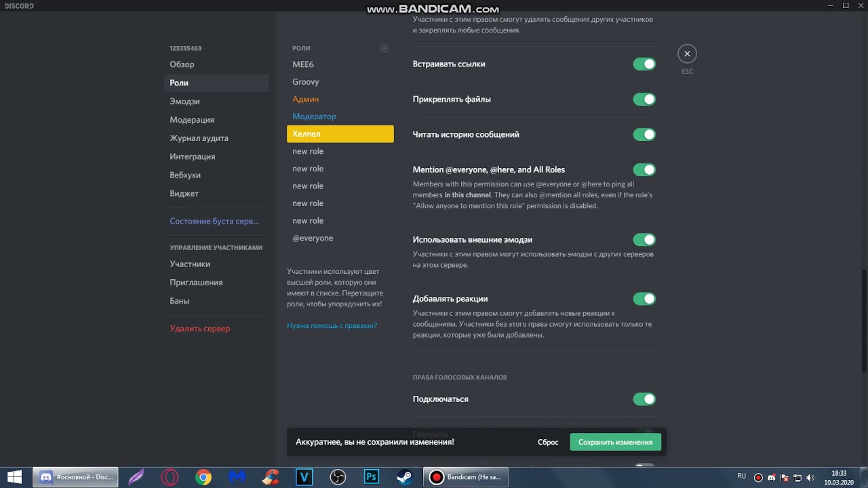Viewport: 868px width, 488px height.
Task: Launch Photoshop from the taskbar
Action: [x=371, y=477]
